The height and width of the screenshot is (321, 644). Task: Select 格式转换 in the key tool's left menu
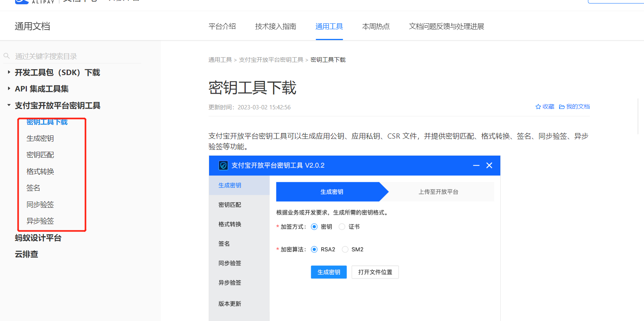pyautogui.click(x=239, y=224)
